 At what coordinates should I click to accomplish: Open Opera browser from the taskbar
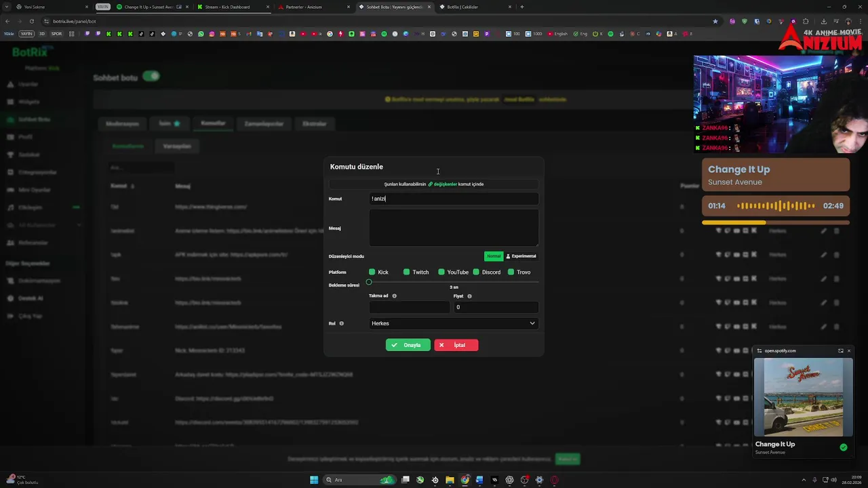pyautogui.click(x=554, y=480)
